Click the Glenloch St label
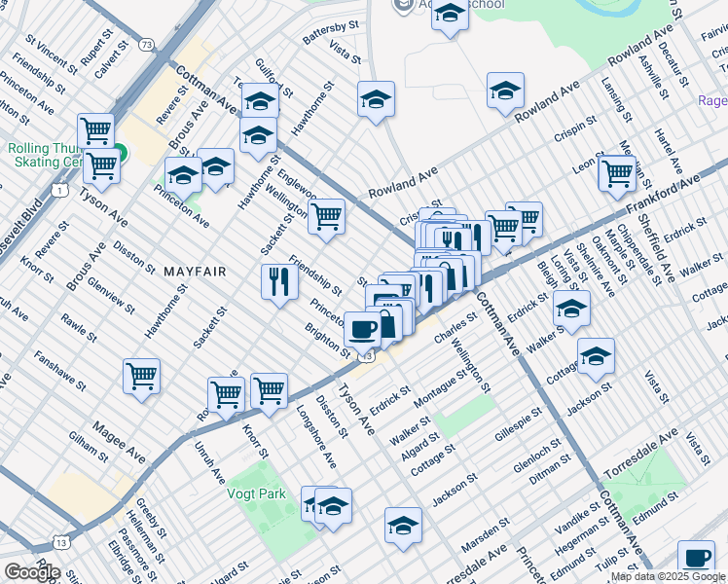The width and height of the screenshot is (728, 584). pyautogui.click(x=537, y=456)
